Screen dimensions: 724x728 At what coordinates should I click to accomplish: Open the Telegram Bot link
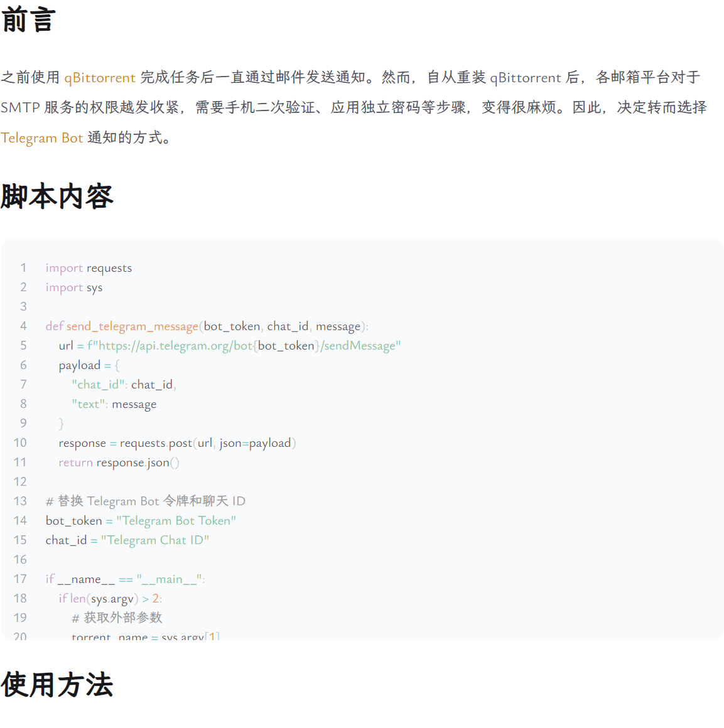point(42,138)
